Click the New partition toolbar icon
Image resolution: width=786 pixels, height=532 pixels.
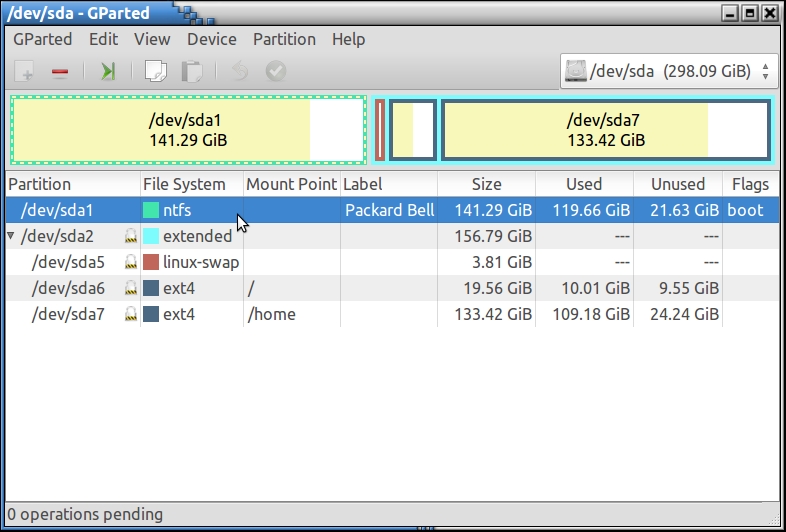[27, 71]
